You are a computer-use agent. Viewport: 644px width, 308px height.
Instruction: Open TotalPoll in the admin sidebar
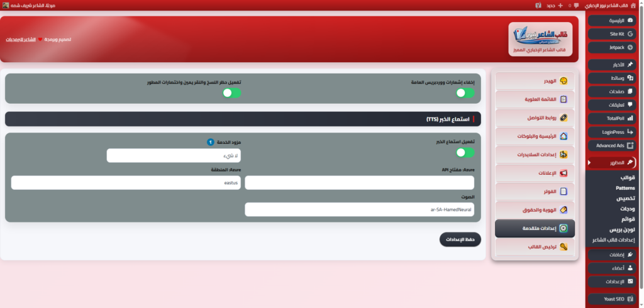(613, 118)
